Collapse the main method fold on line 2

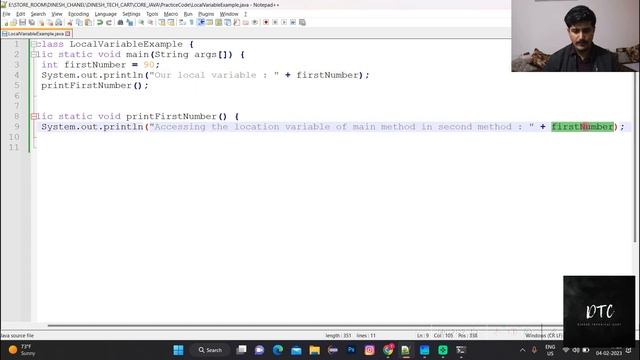point(34,54)
